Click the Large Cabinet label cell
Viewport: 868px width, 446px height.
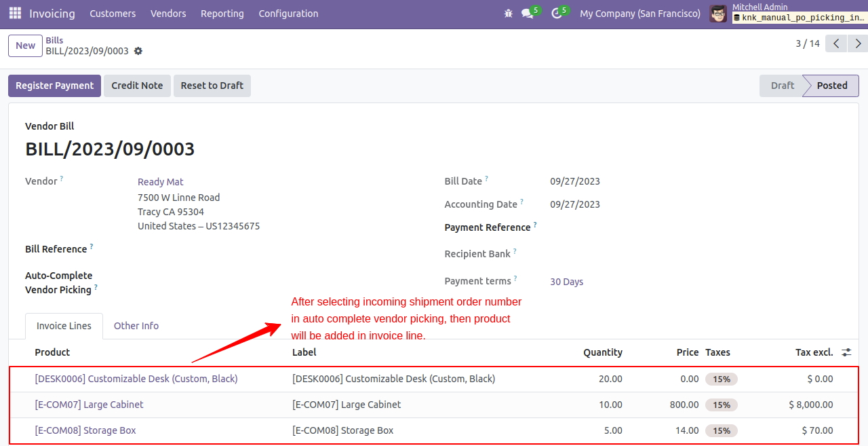point(347,405)
